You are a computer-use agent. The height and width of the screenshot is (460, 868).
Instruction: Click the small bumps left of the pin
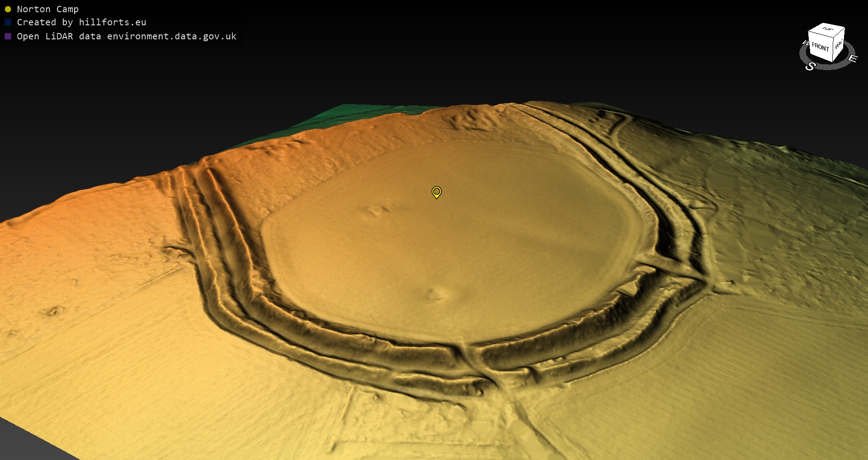click(375, 210)
